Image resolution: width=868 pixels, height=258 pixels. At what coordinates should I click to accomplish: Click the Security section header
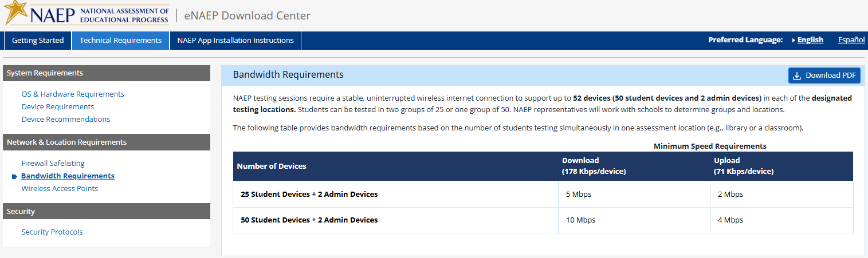tap(106, 212)
